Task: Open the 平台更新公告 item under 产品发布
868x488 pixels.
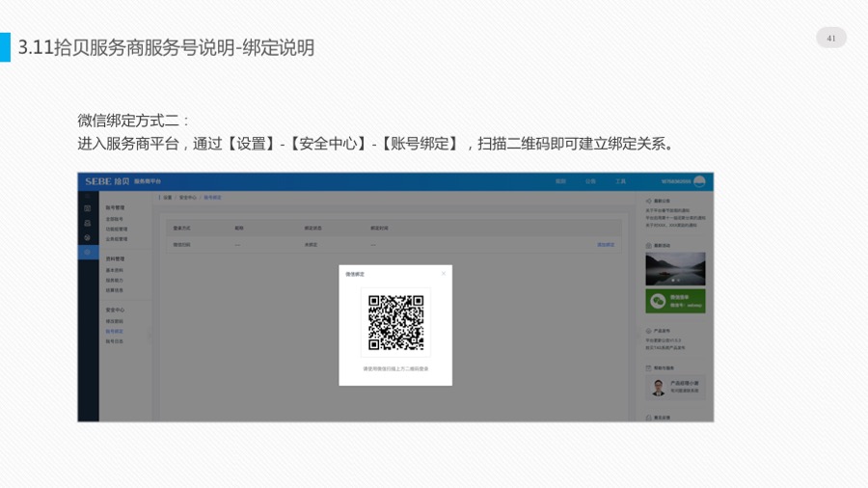Action: point(664,340)
